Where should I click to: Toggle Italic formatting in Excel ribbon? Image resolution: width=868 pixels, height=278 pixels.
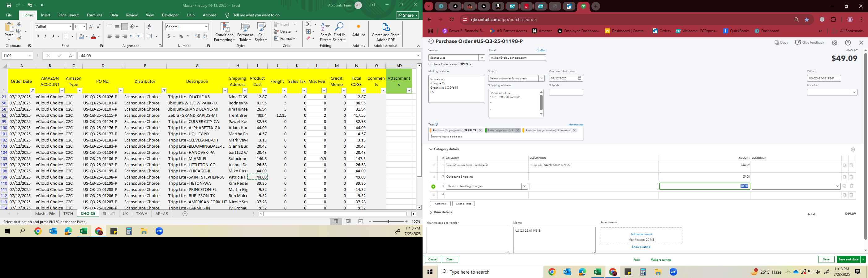click(45, 36)
